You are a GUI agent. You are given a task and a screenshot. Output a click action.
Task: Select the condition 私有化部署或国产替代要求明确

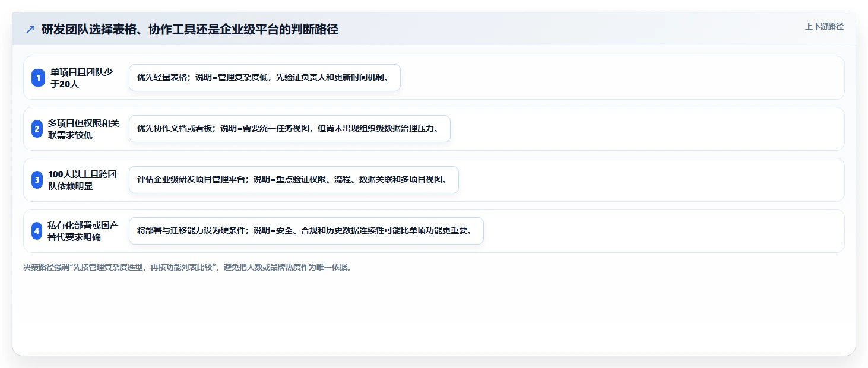[x=83, y=231]
